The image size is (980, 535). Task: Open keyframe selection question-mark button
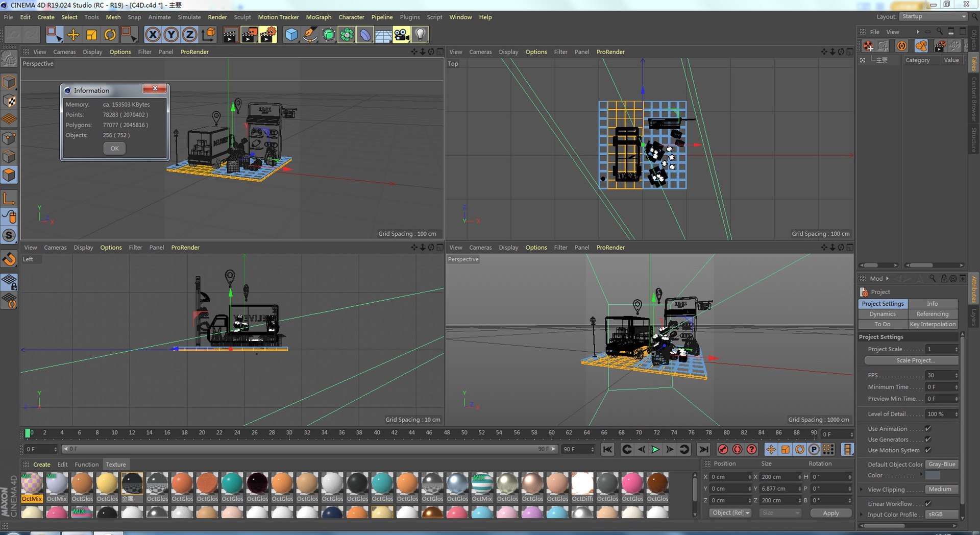point(751,449)
